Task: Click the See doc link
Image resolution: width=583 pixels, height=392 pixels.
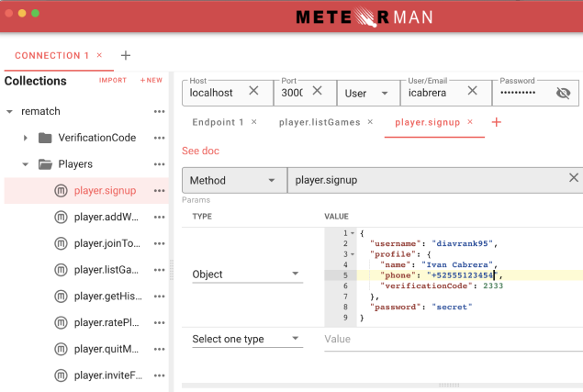Action: click(200, 151)
